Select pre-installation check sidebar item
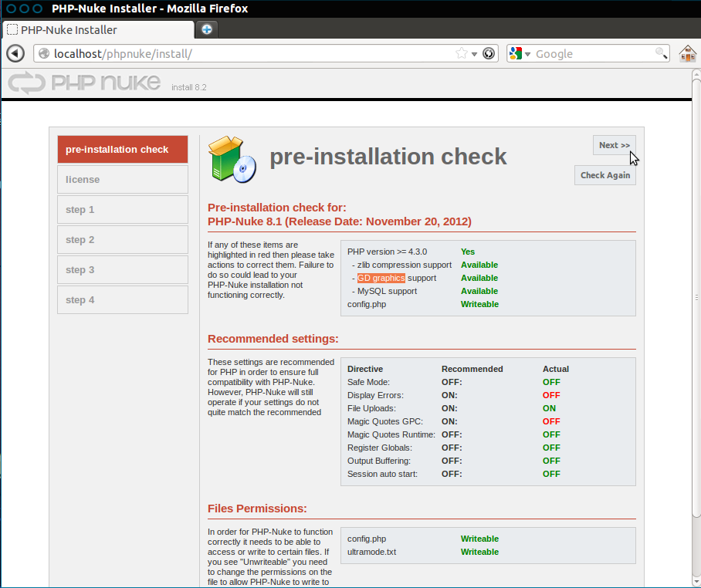Viewport: 701px width, 588px height. (x=123, y=149)
